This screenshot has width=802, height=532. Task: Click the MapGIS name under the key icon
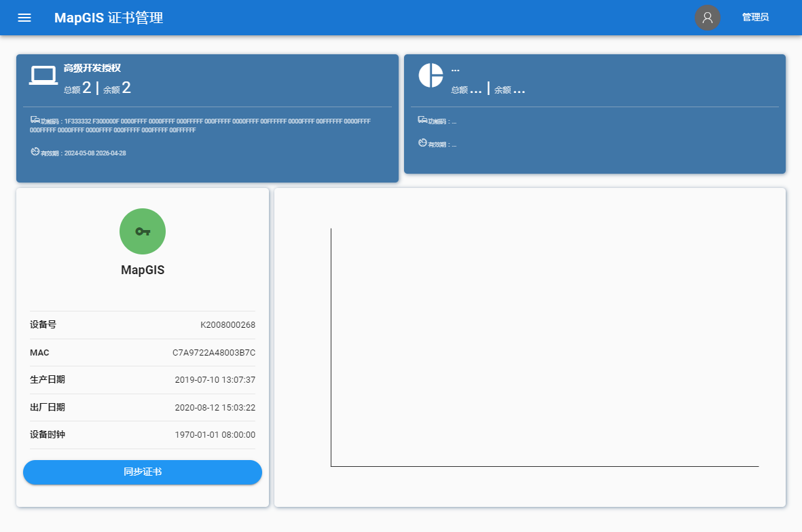(143, 270)
